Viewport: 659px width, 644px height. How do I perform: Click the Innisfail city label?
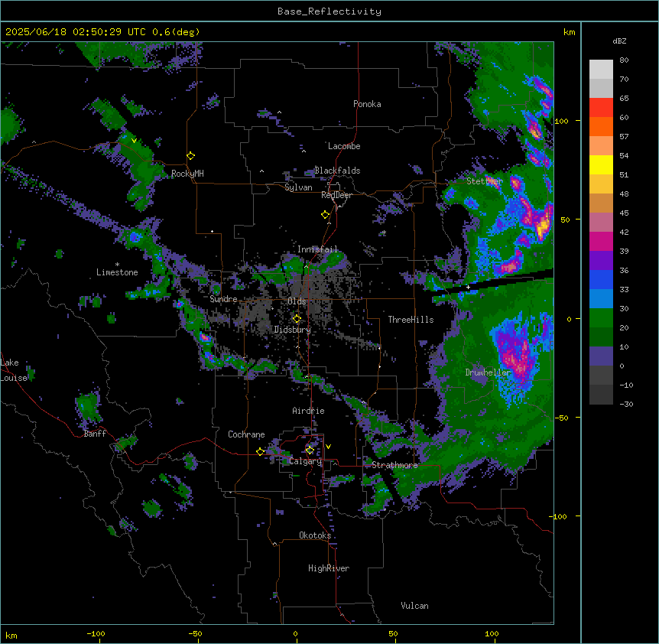317,249
